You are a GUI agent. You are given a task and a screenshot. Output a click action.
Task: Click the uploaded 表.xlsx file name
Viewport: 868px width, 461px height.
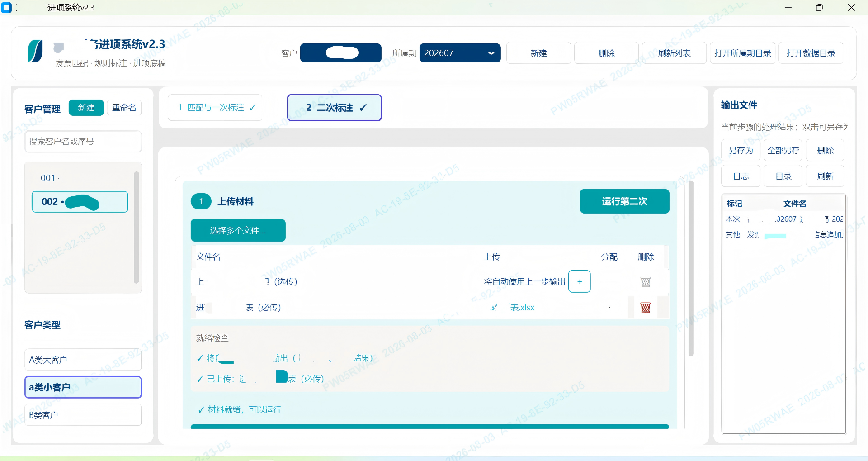pos(513,308)
